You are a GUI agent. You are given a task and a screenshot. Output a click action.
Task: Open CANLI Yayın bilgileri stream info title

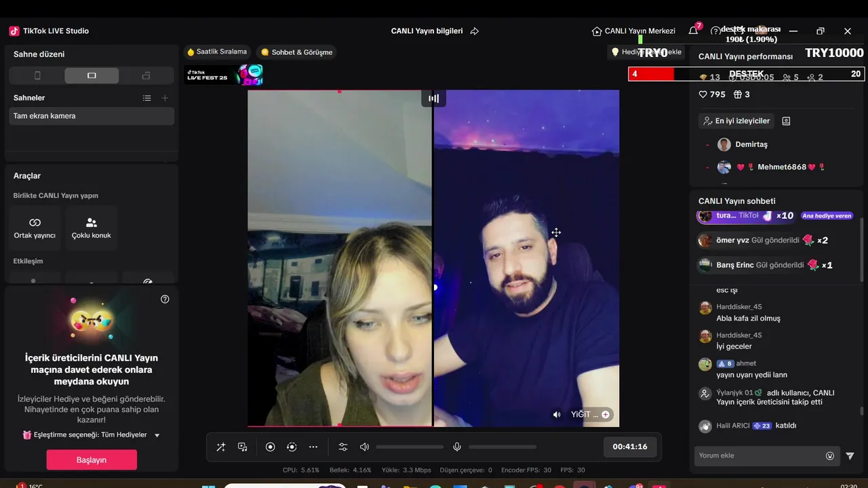point(427,31)
